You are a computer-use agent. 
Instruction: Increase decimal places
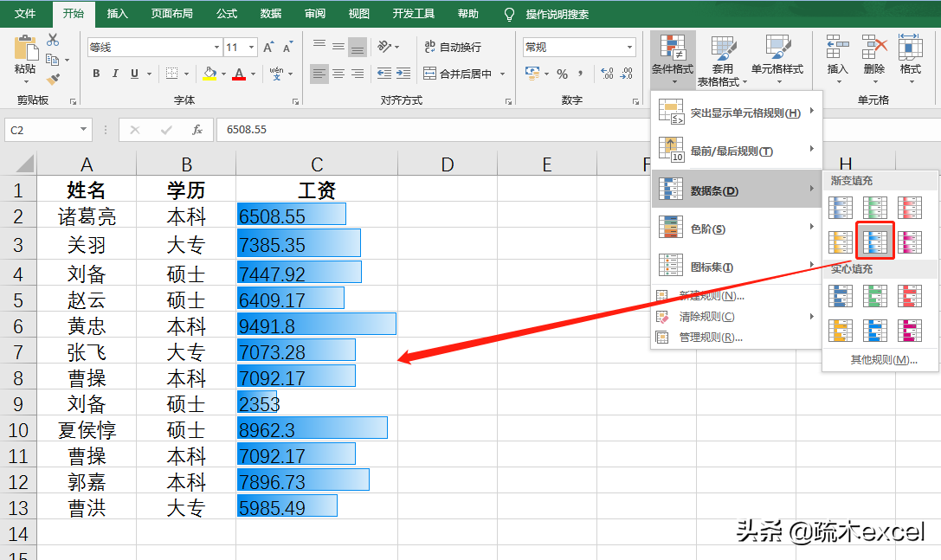click(x=607, y=74)
